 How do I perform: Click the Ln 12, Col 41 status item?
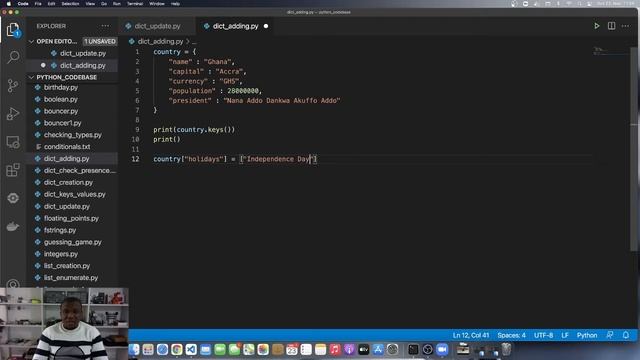[x=471, y=335]
